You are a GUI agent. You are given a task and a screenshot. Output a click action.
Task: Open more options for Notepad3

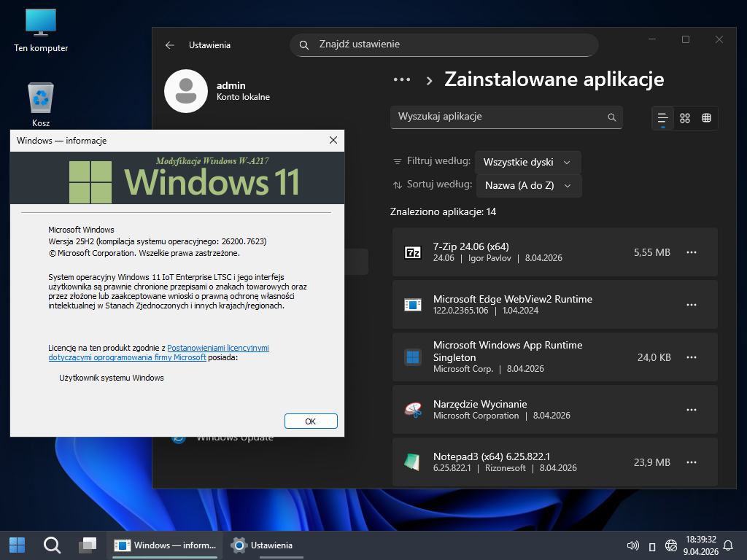692,462
